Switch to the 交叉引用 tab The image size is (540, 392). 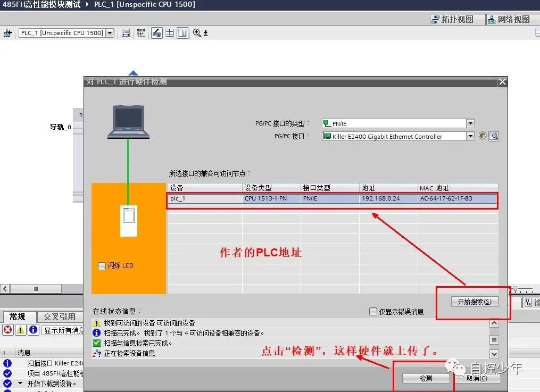(60, 316)
